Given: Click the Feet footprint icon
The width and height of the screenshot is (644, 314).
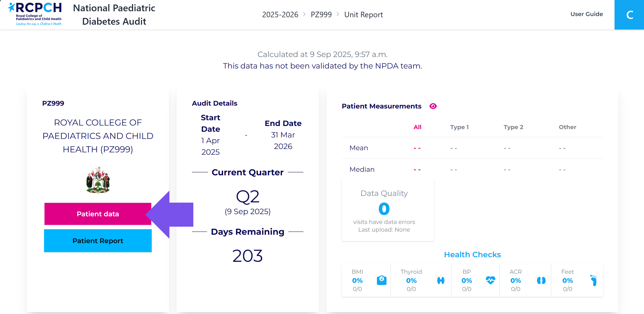Looking at the screenshot, I should pyautogui.click(x=594, y=280).
